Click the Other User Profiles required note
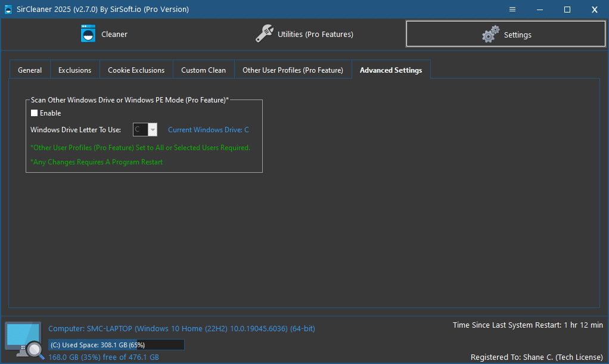The height and width of the screenshot is (364, 609). tap(140, 148)
